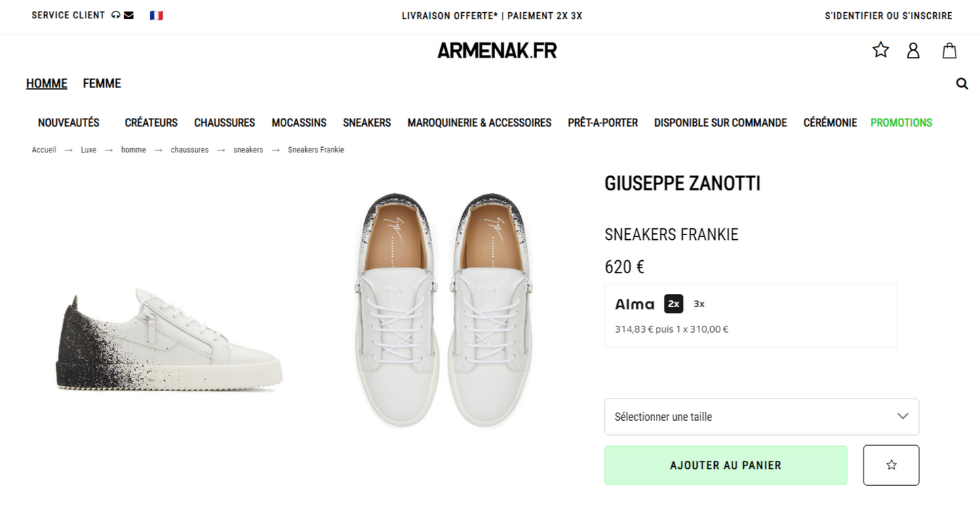Click the search magnifier icon
The height and width of the screenshot is (513, 980).
(x=962, y=83)
